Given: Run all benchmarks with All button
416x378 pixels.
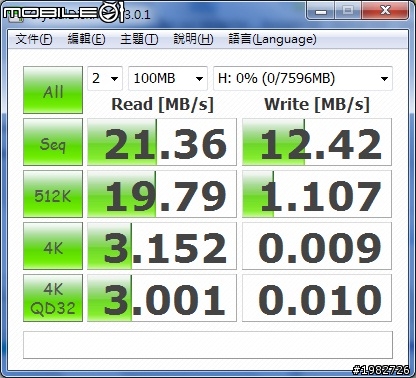Looking at the screenshot, I should [53, 90].
